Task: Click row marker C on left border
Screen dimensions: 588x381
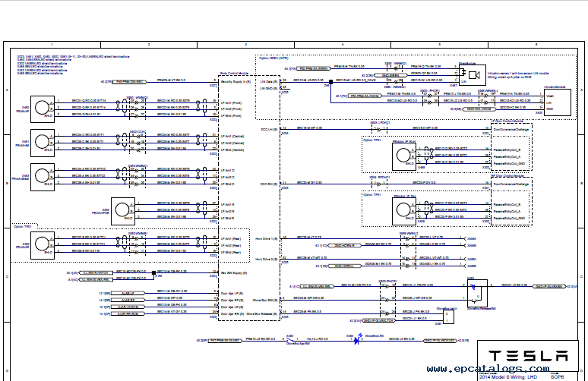Action: click(x=7, y=277)
